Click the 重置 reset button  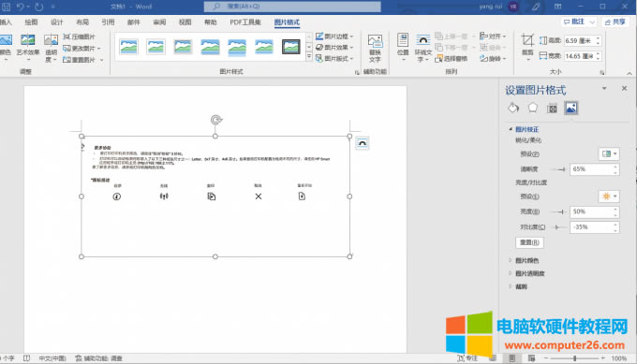click(529, 242)
